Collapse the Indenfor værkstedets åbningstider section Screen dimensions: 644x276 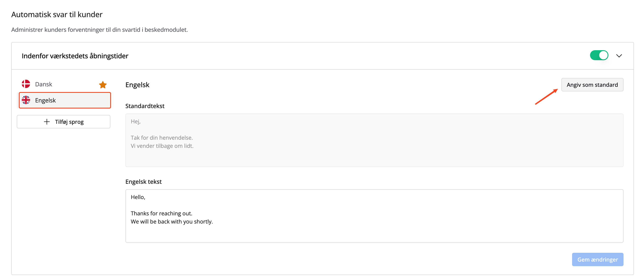(x=619, y=56)
